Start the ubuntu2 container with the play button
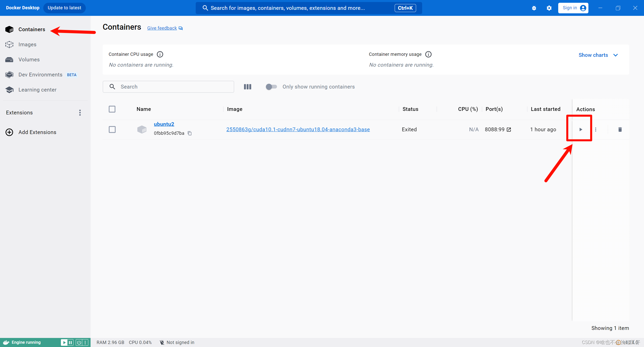Viewport: 644px width, 347px height. 581,129
